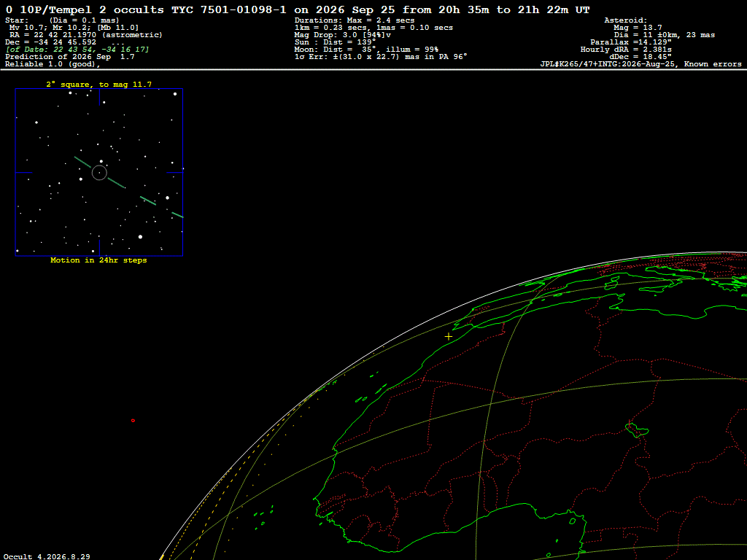Image resolution: width=747 pixels, height=560 pixels.
Task: Click the green Canary Islands outlines off the coast
Action: click(371, 388)
